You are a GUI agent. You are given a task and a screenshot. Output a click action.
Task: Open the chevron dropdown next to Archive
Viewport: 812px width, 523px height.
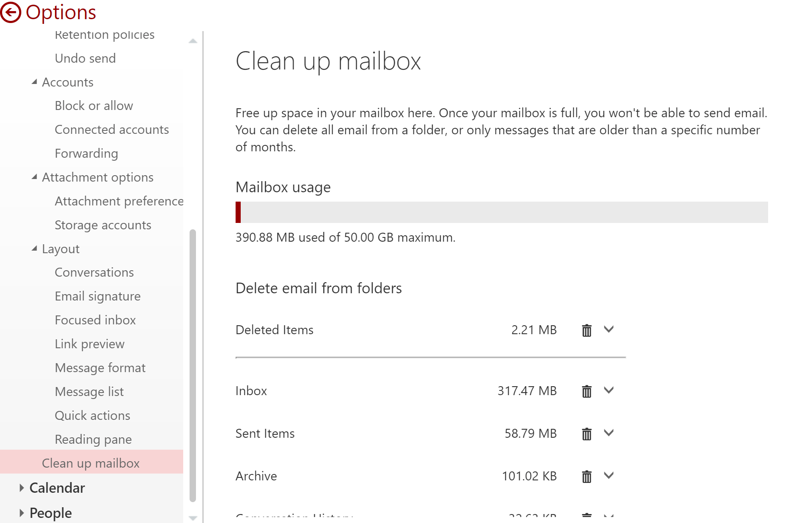pyautogui.click(x=609, y=476)
